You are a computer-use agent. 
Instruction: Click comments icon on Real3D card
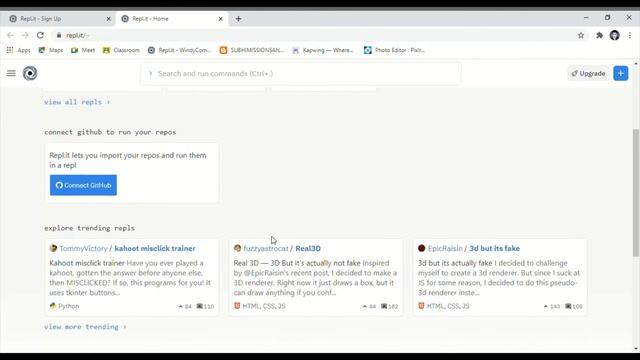pyautogui.click(x=384, y=306)
